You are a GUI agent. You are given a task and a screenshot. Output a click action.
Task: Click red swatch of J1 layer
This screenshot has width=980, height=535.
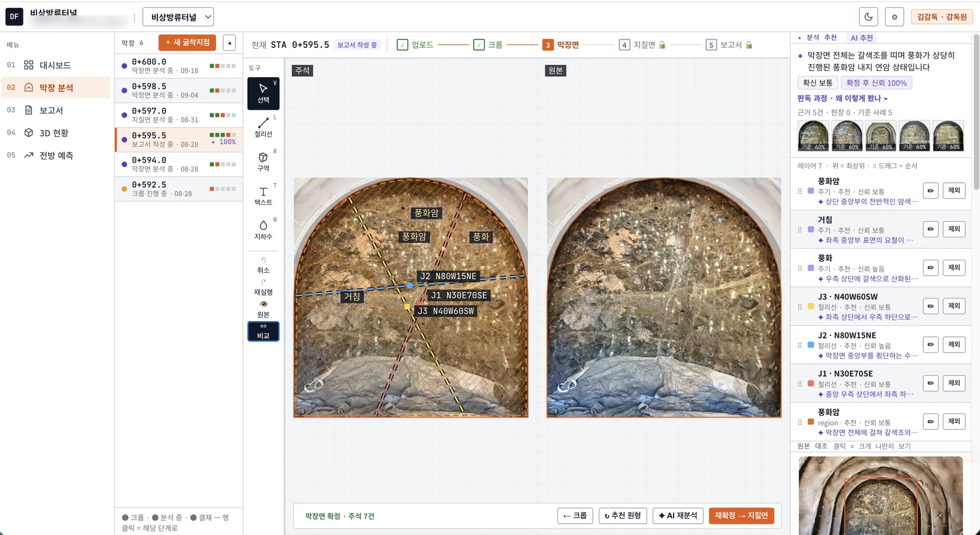tap(811, 383)
